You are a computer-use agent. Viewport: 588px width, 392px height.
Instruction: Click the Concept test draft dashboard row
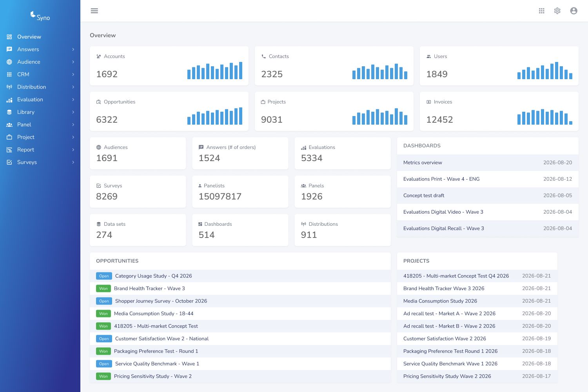point(488,196)
